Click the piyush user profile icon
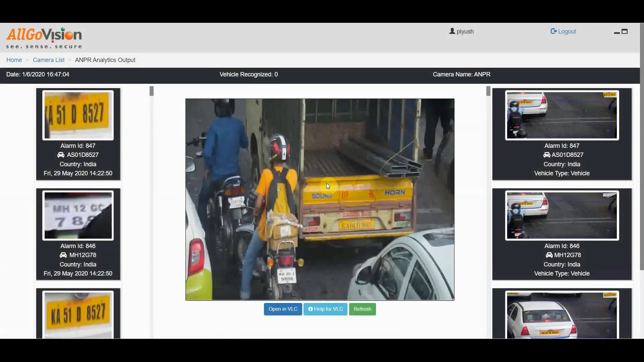This screenshot has height=362, width=644. tap(452, 31)
